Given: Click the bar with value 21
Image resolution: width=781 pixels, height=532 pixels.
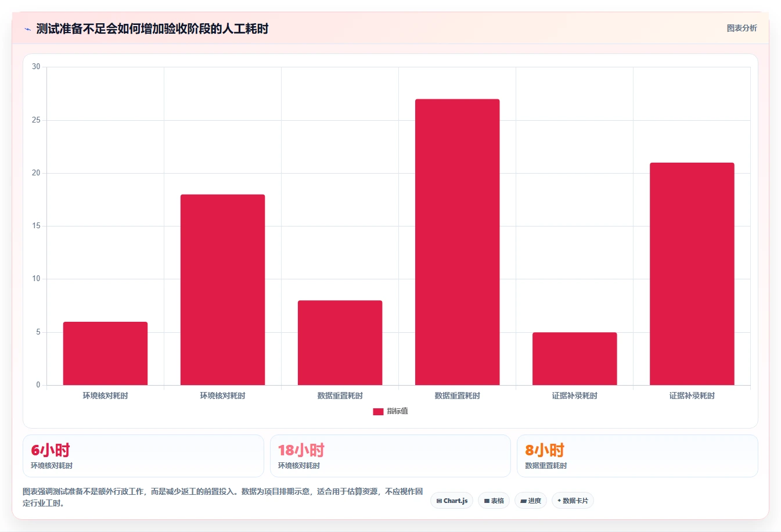Looking at the screenshot, I should 692,274.
